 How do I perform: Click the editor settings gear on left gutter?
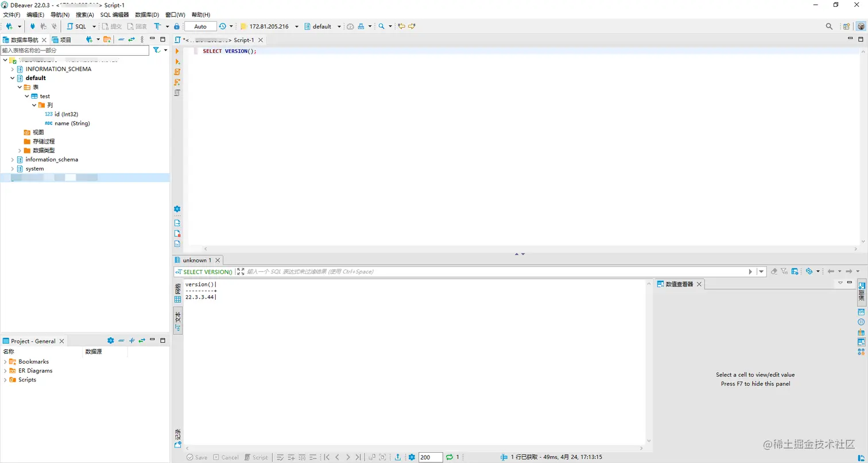[177, 209]
